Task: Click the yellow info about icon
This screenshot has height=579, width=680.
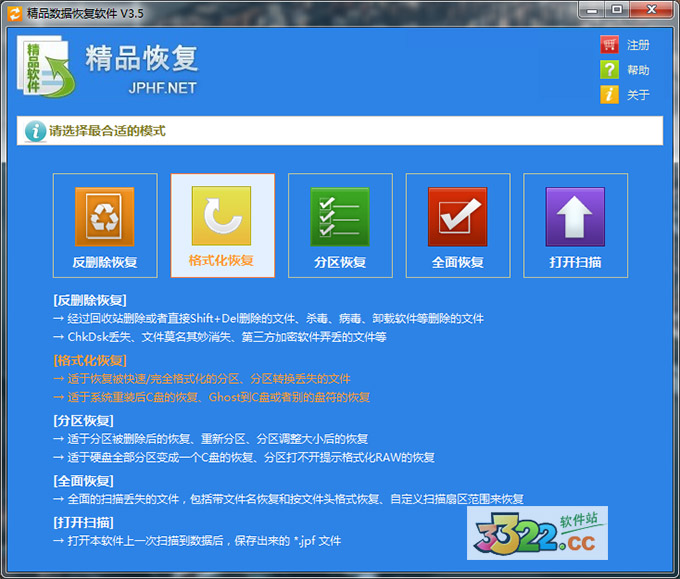Action: 609,94
